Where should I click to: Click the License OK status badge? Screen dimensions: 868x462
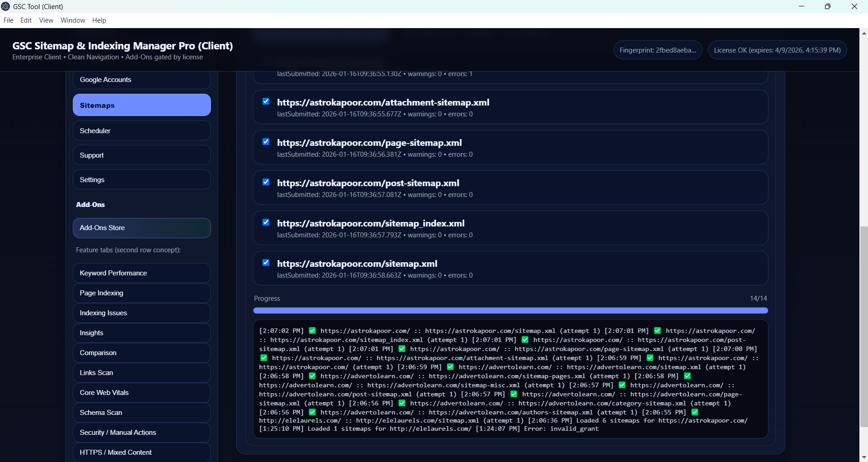(x=777, y=50)
